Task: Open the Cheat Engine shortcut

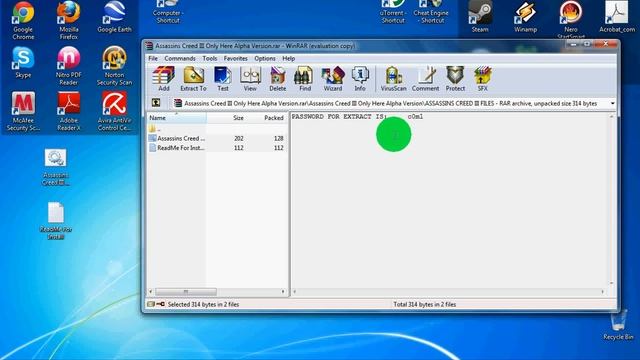Action: (431, 11)
